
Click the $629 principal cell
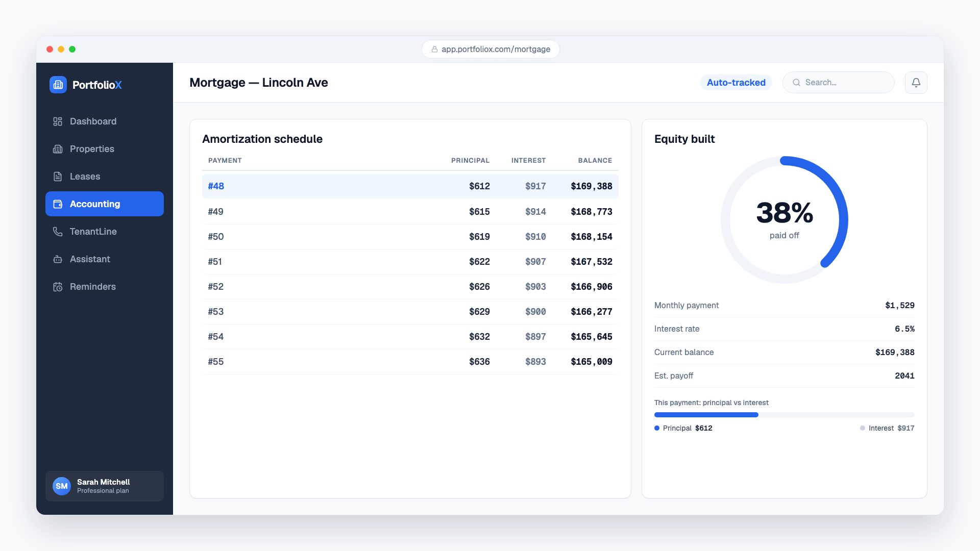tap(479, 312)
